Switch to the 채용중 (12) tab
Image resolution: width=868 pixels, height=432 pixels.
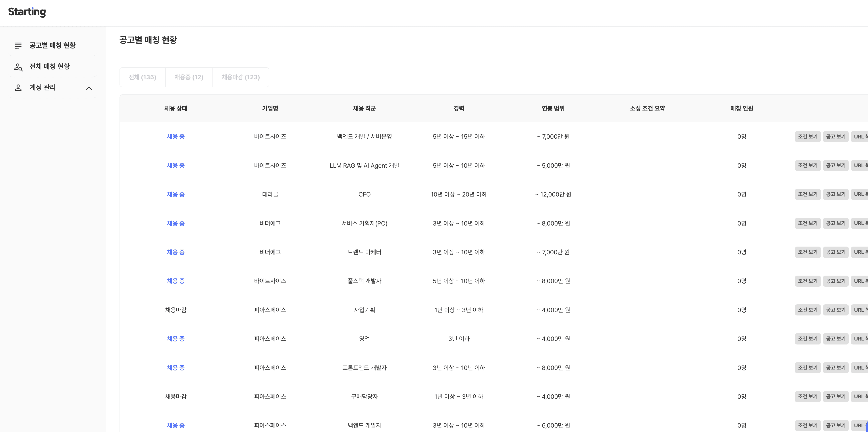pos(189,77)
